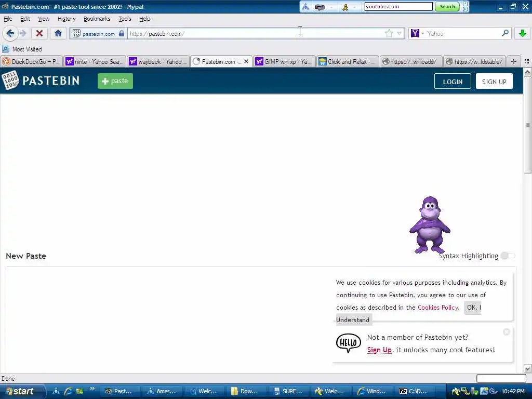Open dropdown next to AIM running man
The width and height of the screenshot is (532, 399).
click(354, 7)
